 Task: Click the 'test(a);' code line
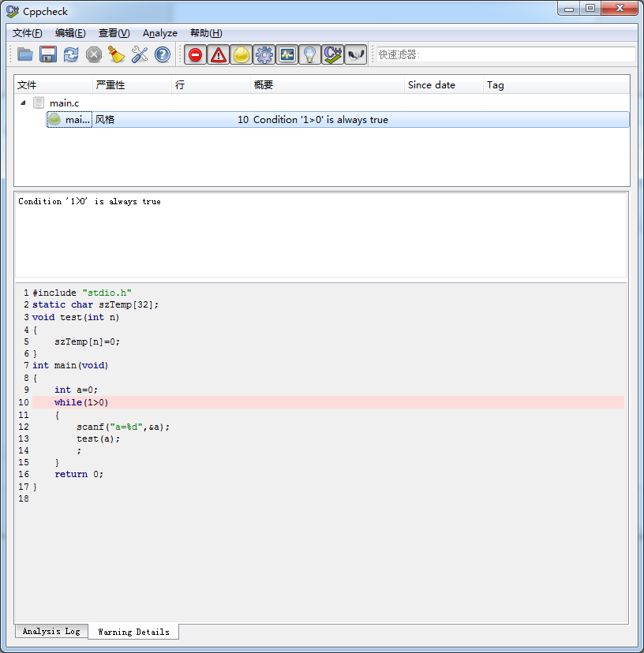[x=99, y=439]
